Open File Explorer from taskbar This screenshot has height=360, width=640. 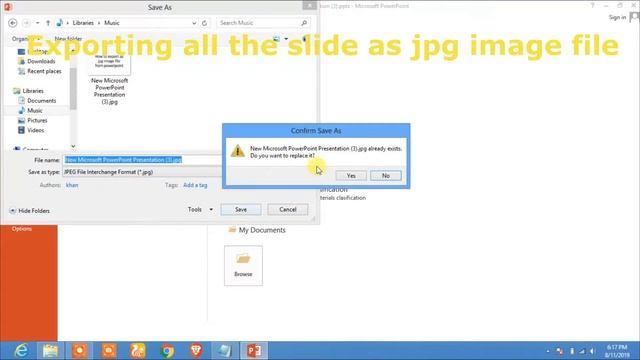(50, 351)
